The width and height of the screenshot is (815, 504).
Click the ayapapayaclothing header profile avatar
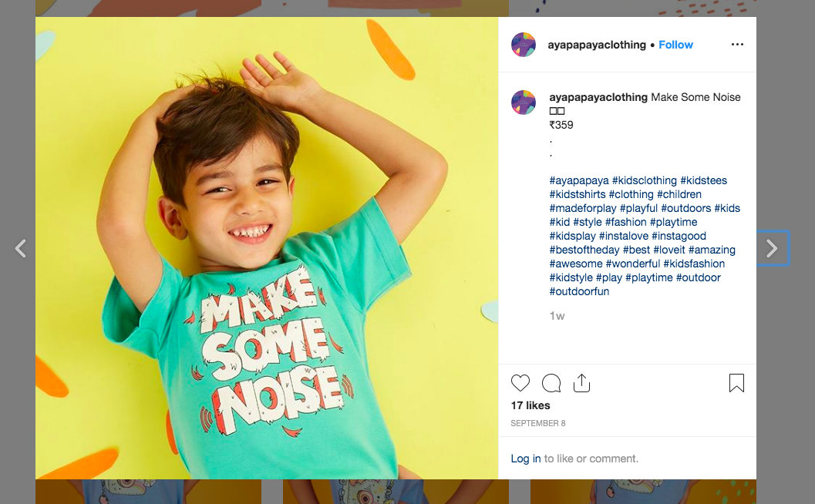tap(524, 45)
